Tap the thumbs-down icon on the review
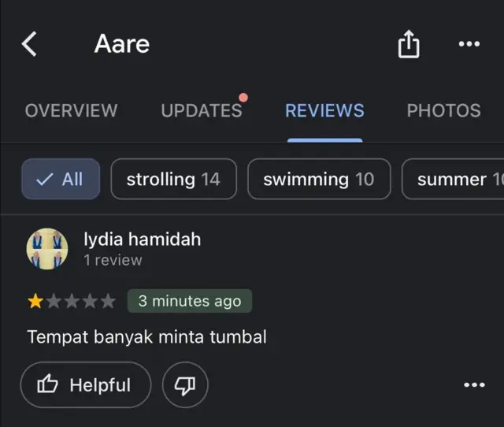 click(185, 385)
